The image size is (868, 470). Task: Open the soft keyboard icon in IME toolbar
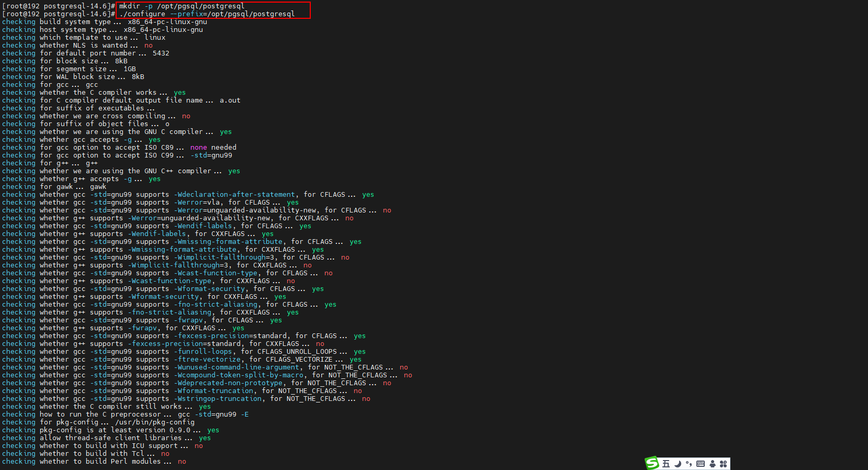pyautogui.click(x=701, y=464)
